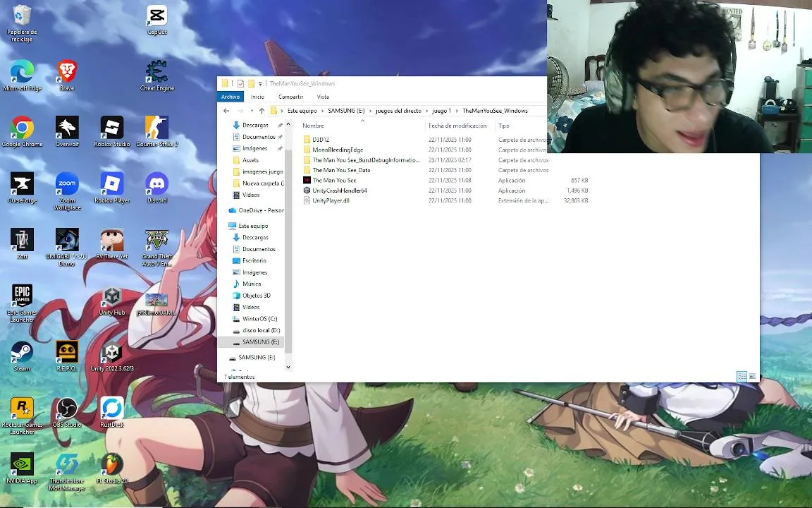The width and height of the screenshot is (812, 508).
Task: Select the UnityCrashHandler64 application file
Action: [x=339, y=190]
